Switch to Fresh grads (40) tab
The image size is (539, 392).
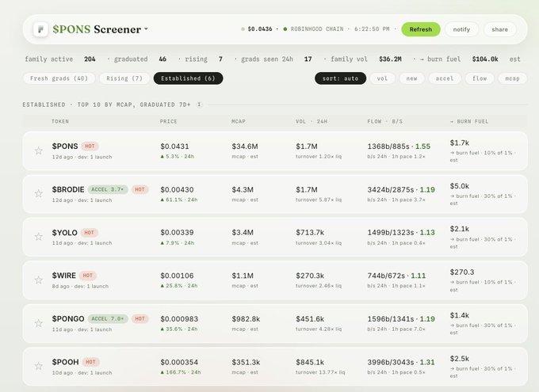[x=59, y=78]
